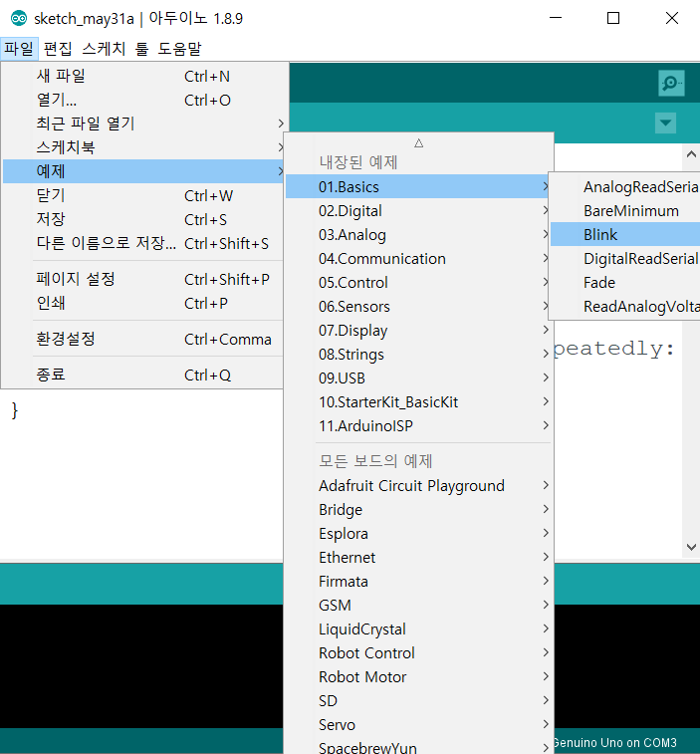Open the 파일 menu

tap(19, 49)
